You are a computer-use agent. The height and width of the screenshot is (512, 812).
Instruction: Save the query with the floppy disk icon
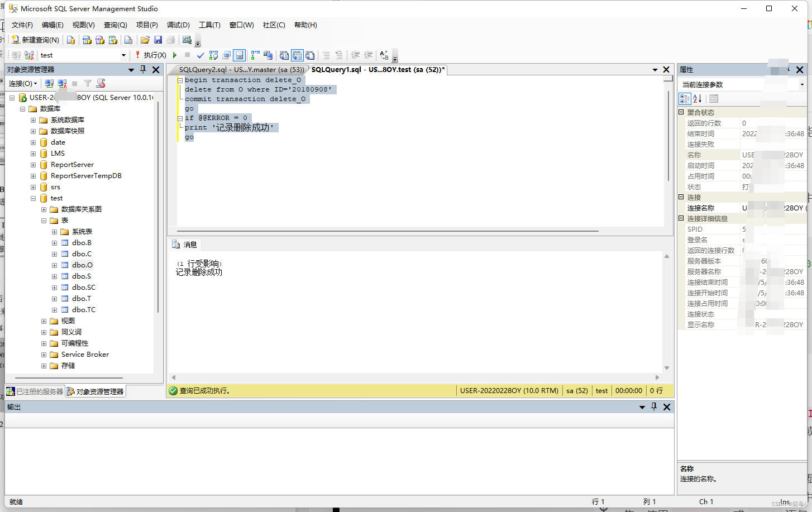point(158,40)
